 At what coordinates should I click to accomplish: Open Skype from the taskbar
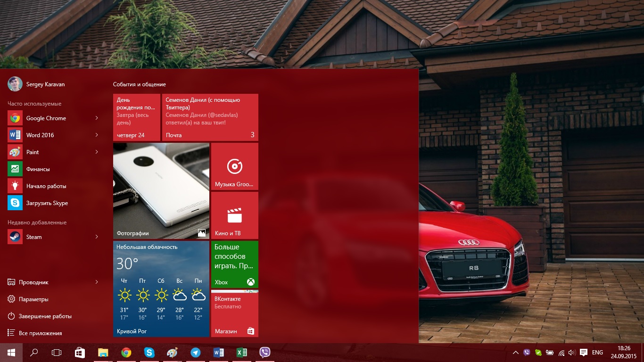click(149, 353)
